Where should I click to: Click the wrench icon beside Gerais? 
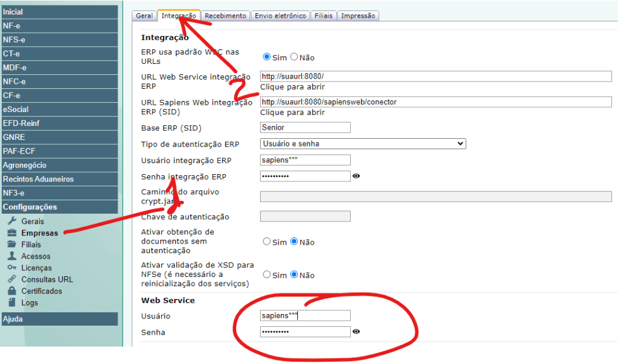click(12, 221)
